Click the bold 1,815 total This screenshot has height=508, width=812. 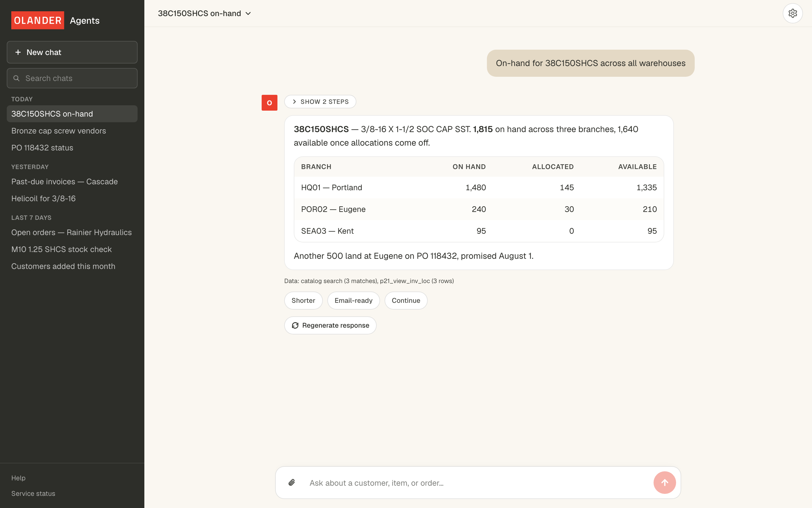click(x=483, y=129)
